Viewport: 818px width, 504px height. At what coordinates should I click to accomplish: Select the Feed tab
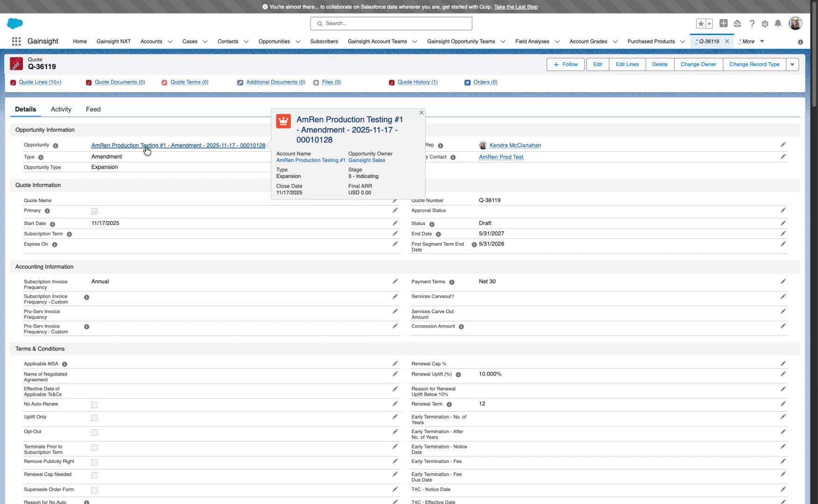point(93,109)
